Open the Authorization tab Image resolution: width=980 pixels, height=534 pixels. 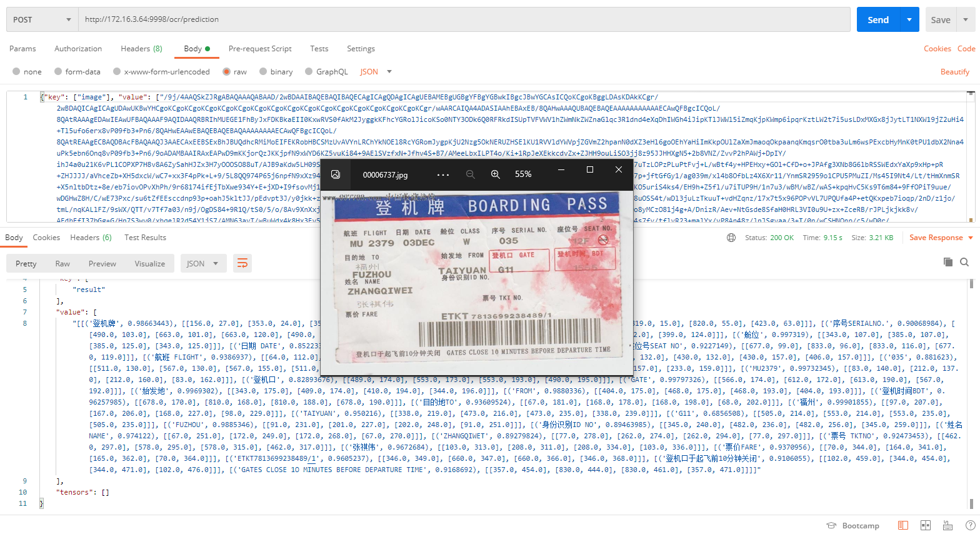point(78,49)
